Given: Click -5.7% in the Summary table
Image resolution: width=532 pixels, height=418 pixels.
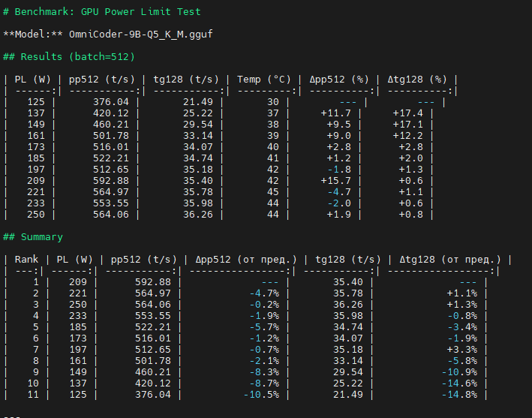Looking at the screenshot, I should click(x=264, y=327).
